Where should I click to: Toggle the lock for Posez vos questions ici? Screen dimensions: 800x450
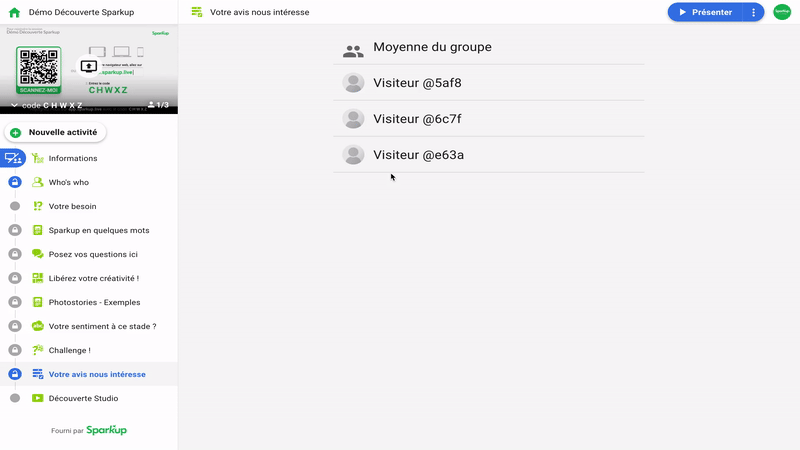pos(15,254)
